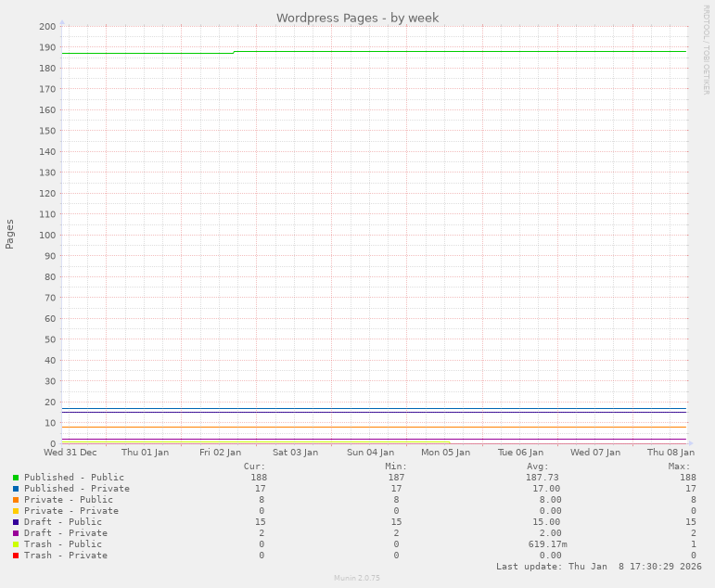Click the 'Wed 07 Jan' x-axis label

tap(595, 452)
